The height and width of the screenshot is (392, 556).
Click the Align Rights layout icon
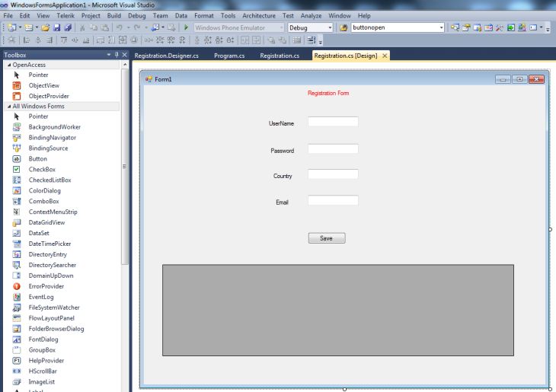[x=50, y=40]
